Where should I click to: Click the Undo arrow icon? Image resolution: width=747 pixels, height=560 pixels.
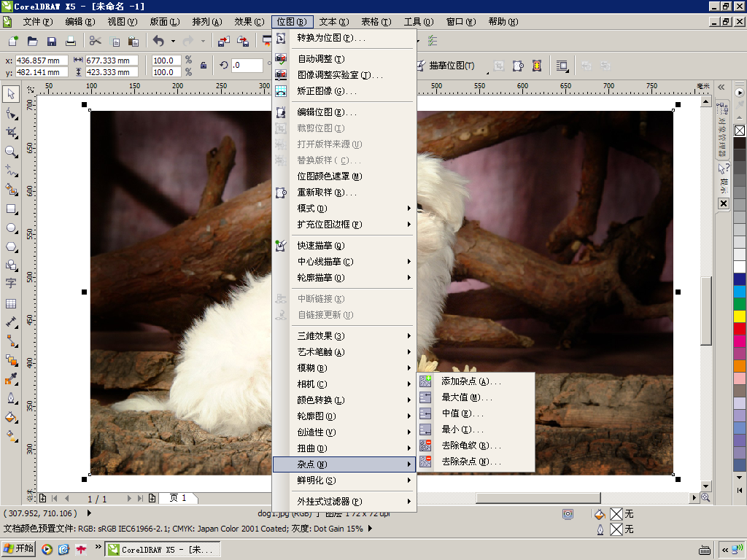point(158,42)
